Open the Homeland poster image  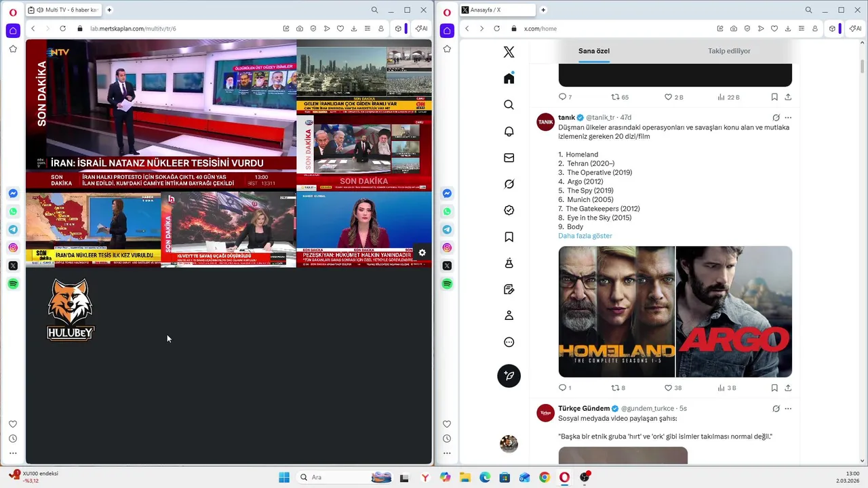coord(616,312)
